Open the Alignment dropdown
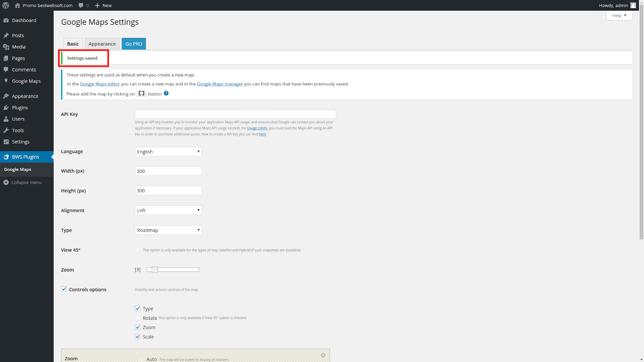The height and width of the screenshot is (362, 644). coord(168,210)
